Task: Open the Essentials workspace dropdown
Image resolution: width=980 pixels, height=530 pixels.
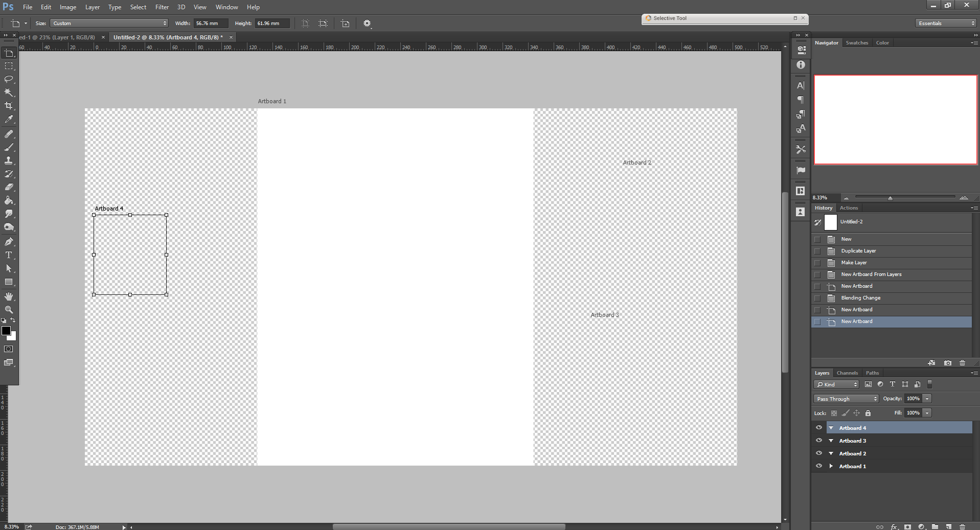Action: 946,24
